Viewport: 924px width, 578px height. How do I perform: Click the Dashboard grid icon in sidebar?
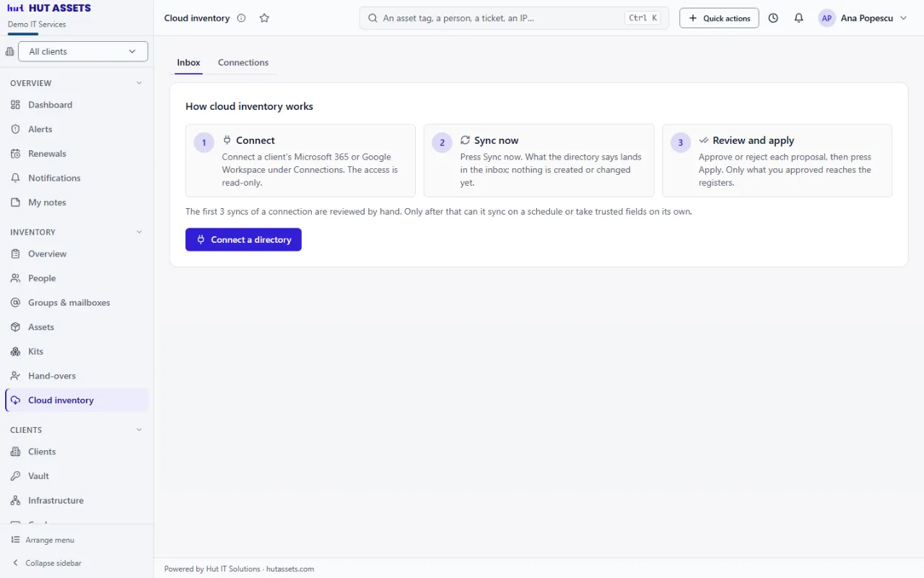15,105
